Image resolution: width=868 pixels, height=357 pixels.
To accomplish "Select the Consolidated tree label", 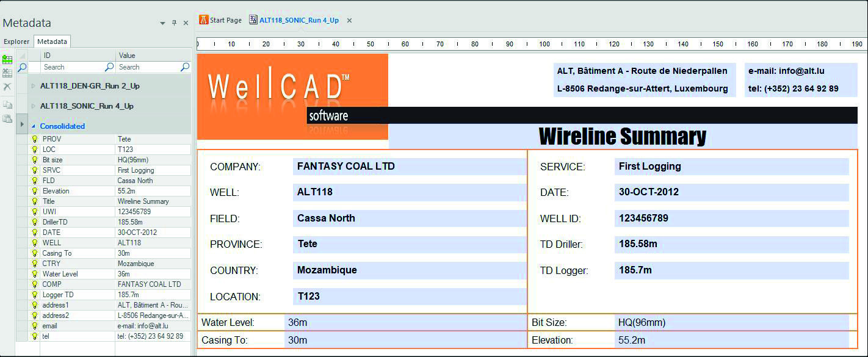I will click(x=62, y=126).
